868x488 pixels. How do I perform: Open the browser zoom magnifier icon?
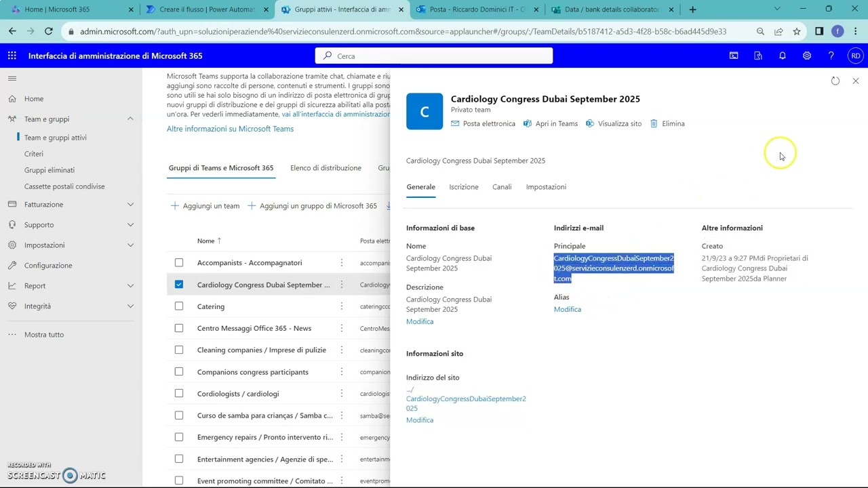point(760,31)
